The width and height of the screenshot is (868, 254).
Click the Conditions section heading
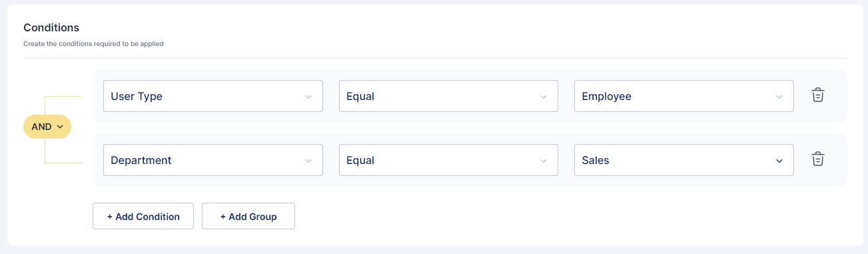pyautogui.click(x=51, y=27)
